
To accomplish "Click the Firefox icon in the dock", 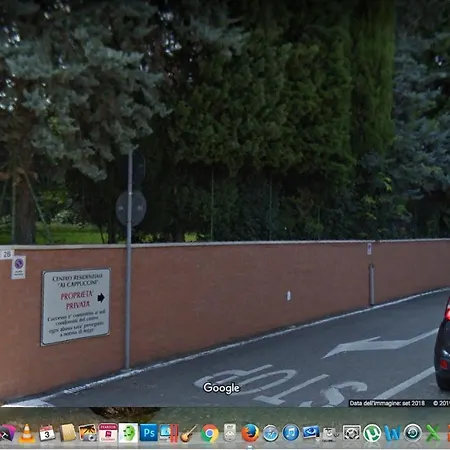I will pyautogui.click(x=250, y=433).
